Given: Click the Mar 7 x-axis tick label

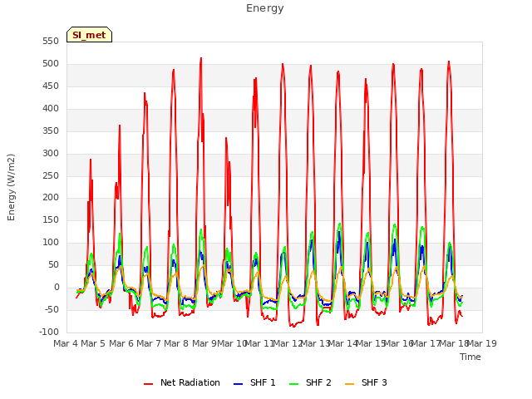Looking at the screenshot, I should pos(149,343).
